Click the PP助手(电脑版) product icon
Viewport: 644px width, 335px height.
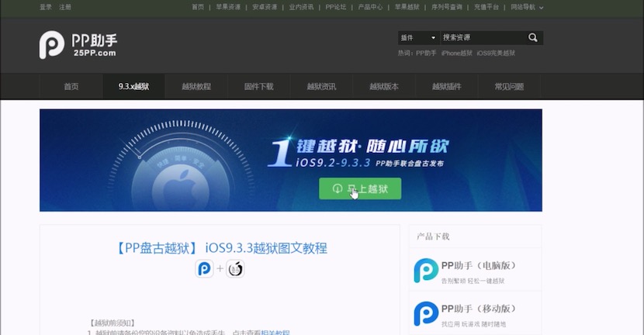click(426, 271)
